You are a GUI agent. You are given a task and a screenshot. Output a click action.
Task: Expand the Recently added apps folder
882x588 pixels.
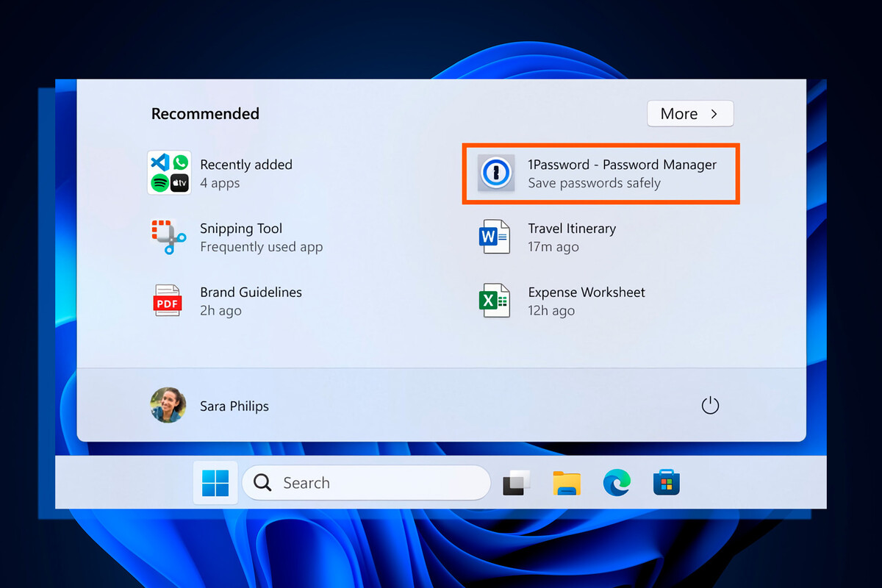[169, 173]
